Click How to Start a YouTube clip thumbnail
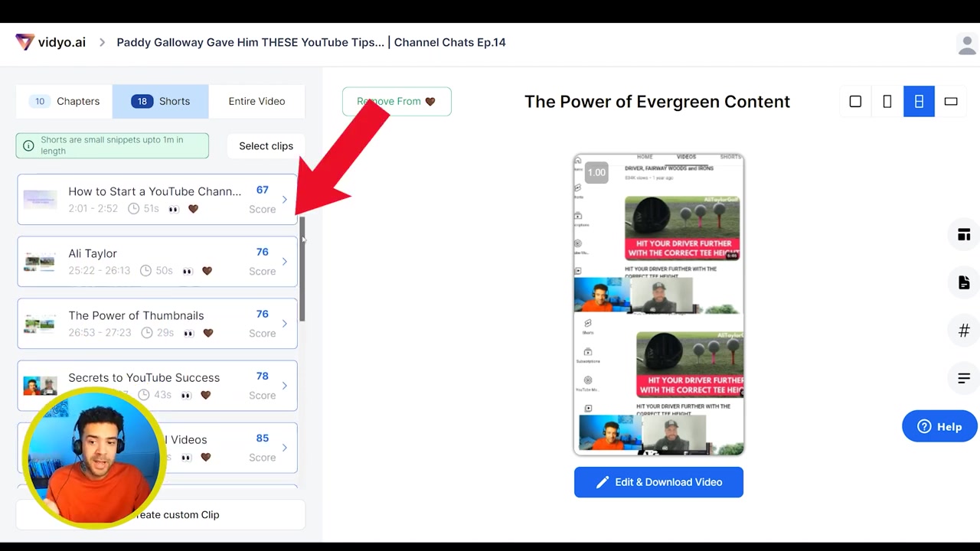This screenshot has height=551, width=980. 40,200
